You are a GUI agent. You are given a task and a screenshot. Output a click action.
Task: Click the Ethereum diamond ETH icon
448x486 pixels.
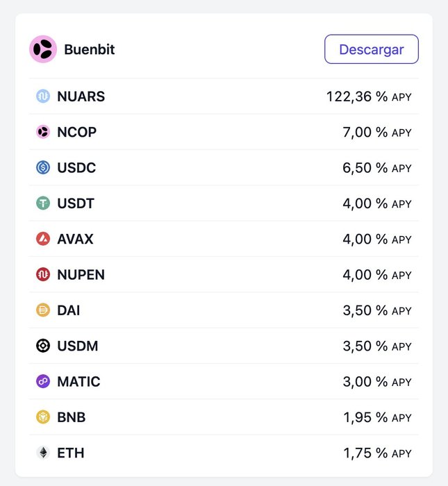tap(43, 453)
